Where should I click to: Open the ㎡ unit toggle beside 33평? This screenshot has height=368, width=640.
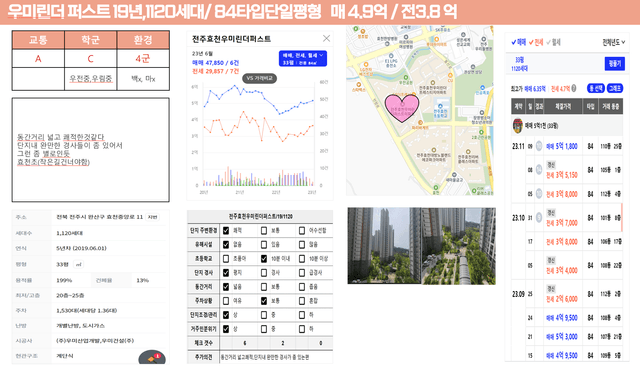tap(78, 264)
